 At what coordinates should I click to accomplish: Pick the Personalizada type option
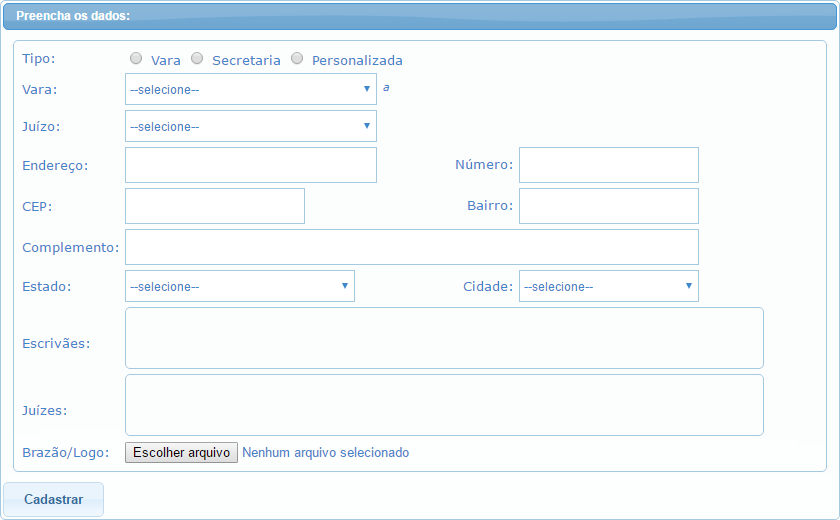[x=297, y=59]
